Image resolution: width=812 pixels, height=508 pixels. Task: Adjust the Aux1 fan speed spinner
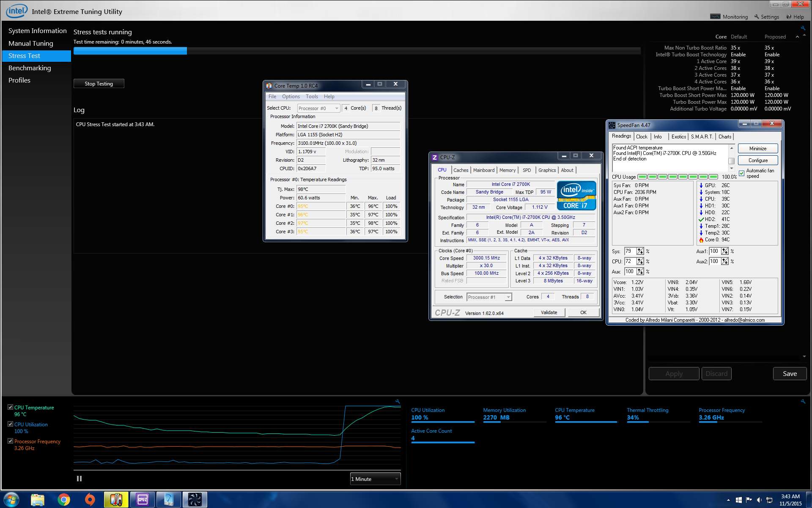pyautogui.click(x=725, y=251)
